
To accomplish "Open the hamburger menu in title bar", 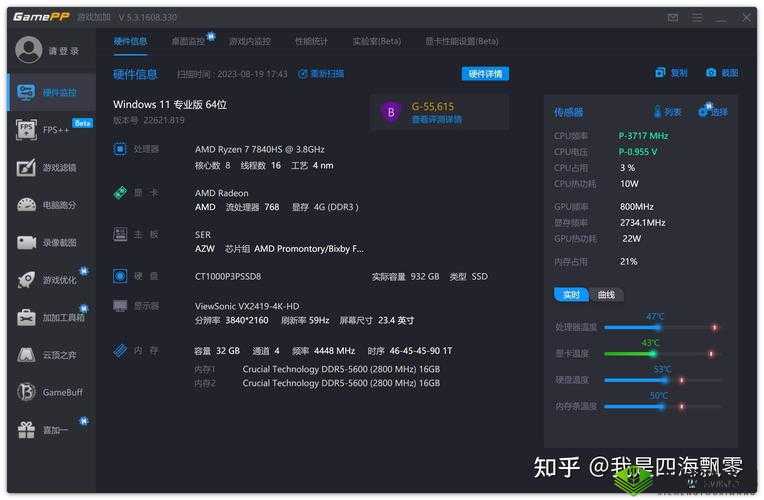I will point(697,18).
